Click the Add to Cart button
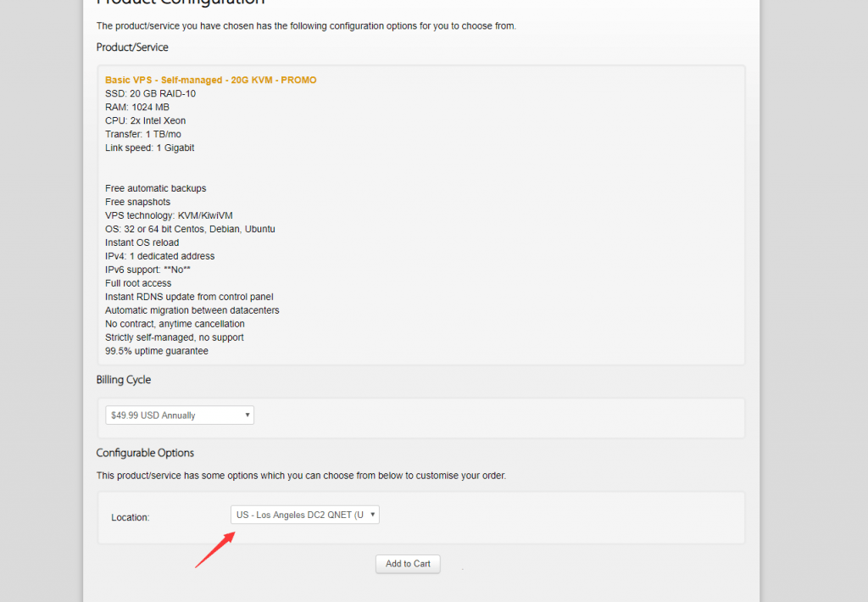 (x=408, y=564)
